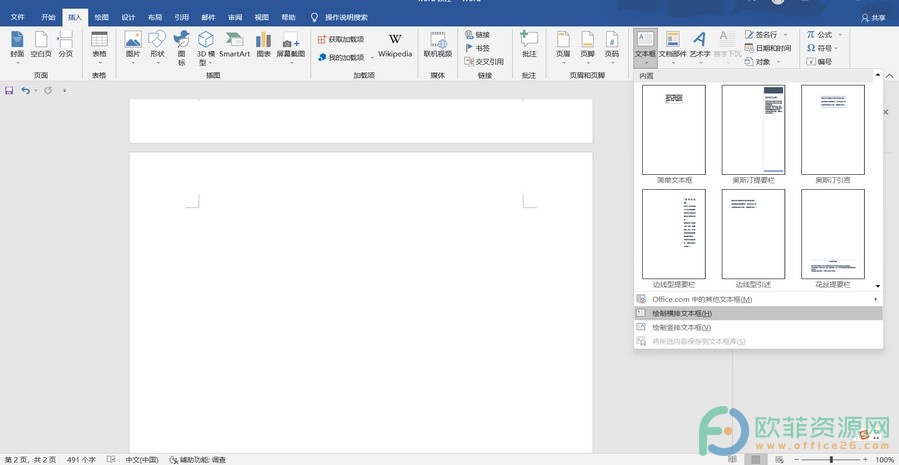Switch to the Layout (布局) tab
Viewport: 899px width, 465px height.
tap(155, 17)
